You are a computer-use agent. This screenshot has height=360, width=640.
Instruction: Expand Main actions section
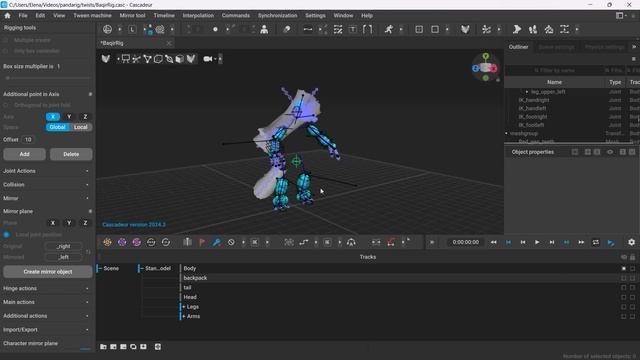[46, 302]
